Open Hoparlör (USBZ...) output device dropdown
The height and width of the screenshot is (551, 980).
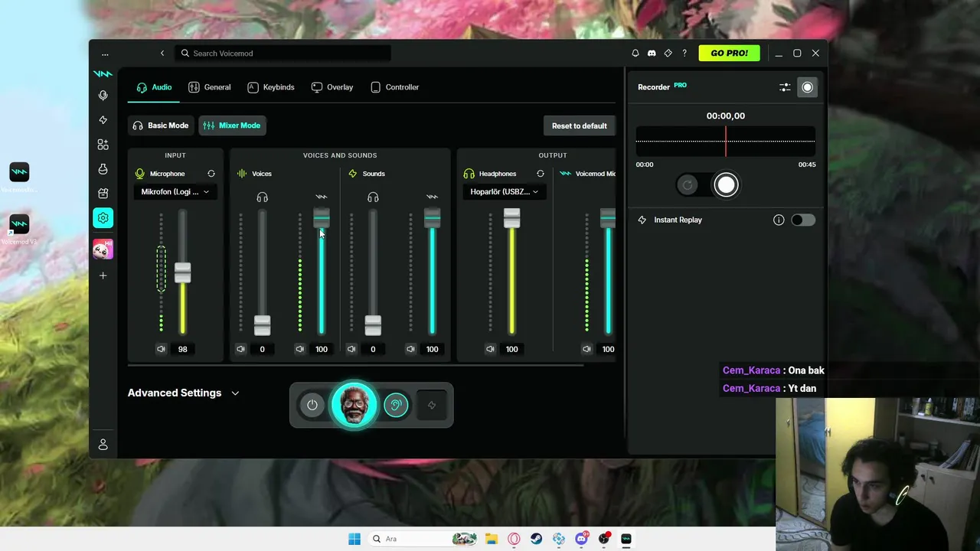point(504,192)
